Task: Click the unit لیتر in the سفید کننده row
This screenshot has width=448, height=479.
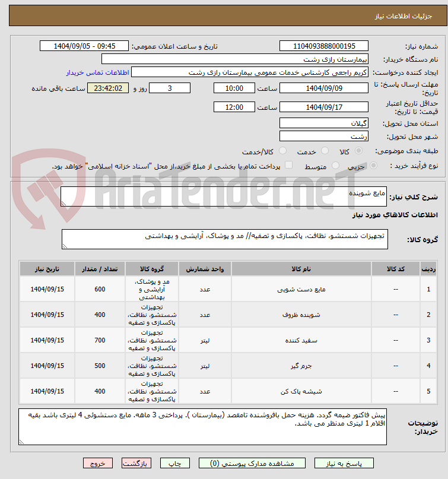Action: [205, 340]
